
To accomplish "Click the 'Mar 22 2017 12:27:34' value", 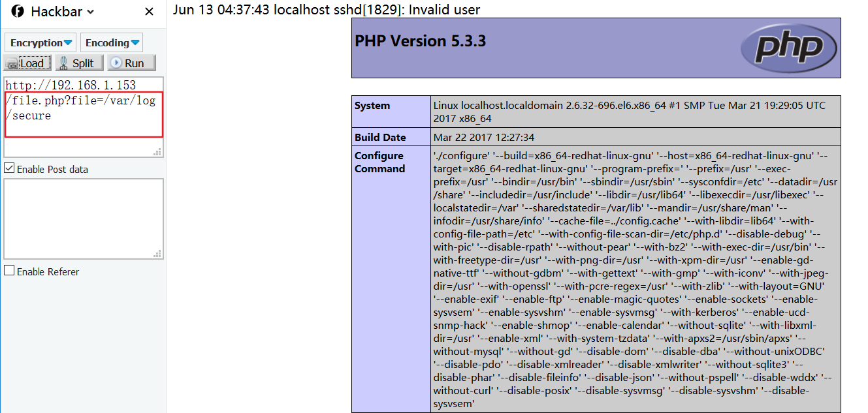I will tap(483, 137).
